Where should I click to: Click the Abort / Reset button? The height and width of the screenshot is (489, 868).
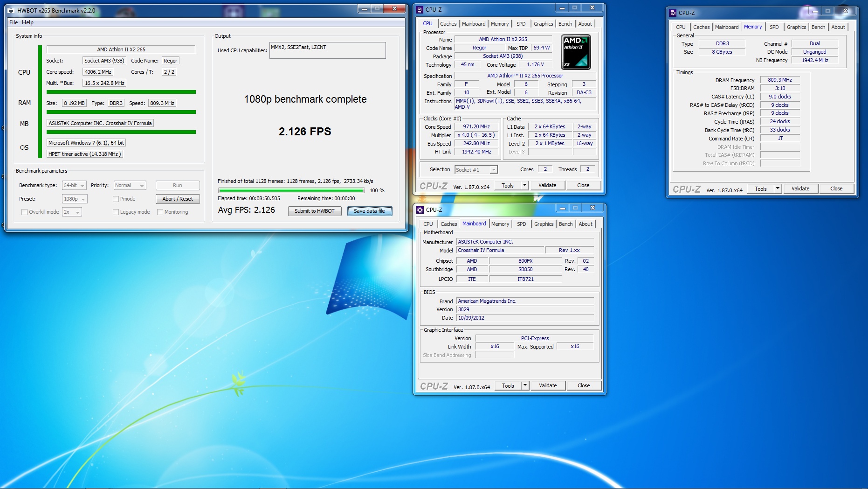(178, 199)
